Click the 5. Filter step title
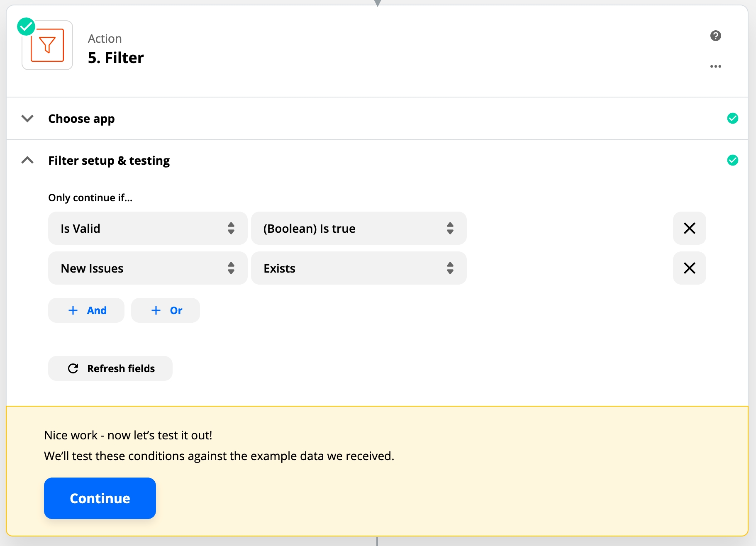The height and width of the screenshot is (546, 756). (x=116, y=58)
